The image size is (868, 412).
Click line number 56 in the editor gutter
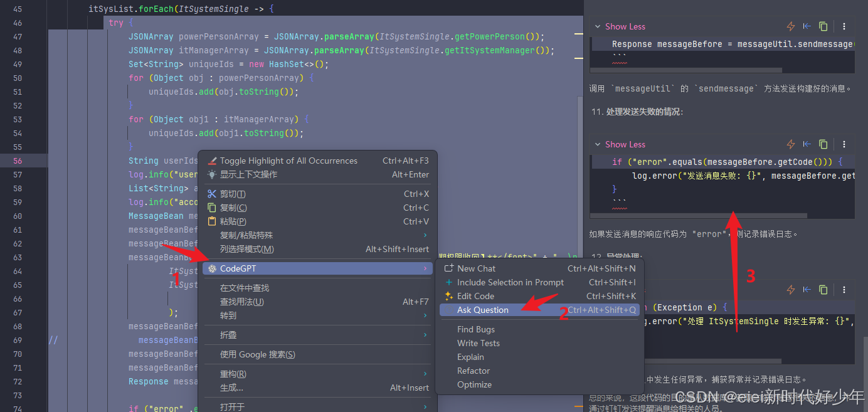[17, 161]
